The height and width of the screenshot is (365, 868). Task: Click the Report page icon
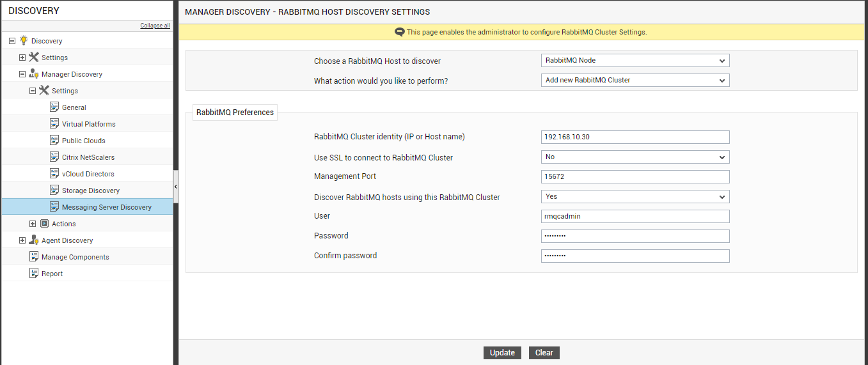tap(34, 273)
